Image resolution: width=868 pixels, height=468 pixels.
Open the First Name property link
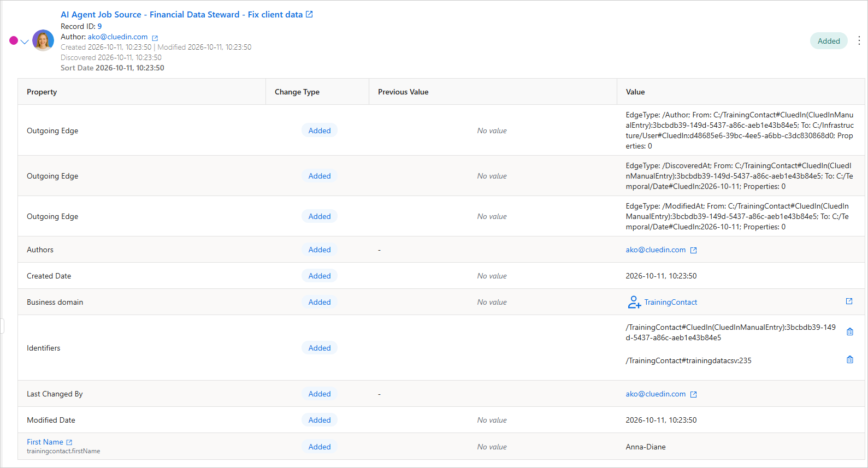pyautogui.click(x=45, y=442)
